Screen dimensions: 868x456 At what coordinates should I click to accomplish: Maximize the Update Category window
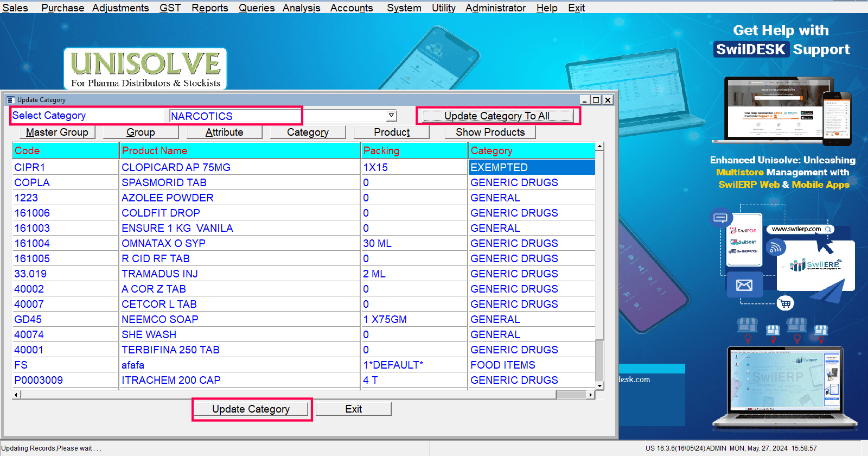pos(596,100)
